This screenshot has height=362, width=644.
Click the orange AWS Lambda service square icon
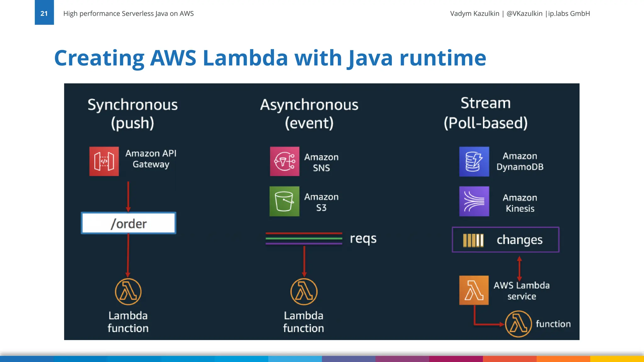[474, 290]
